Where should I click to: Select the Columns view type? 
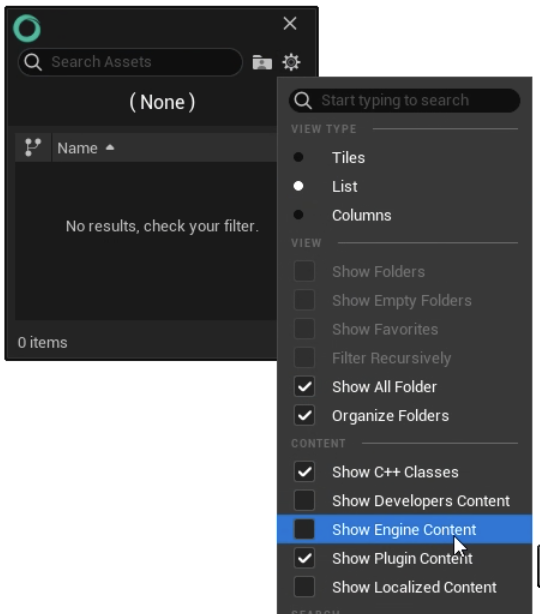tap(404, 215)
